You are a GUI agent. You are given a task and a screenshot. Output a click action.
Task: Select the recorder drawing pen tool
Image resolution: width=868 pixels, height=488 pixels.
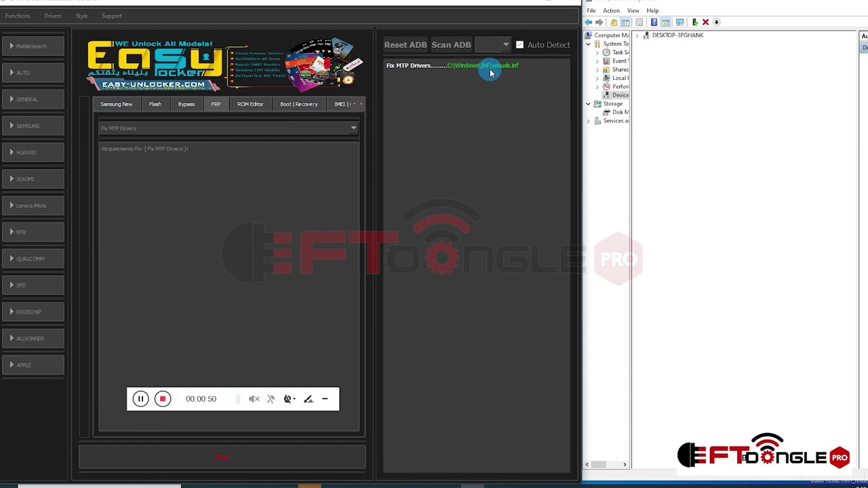(x=309, y=399)
